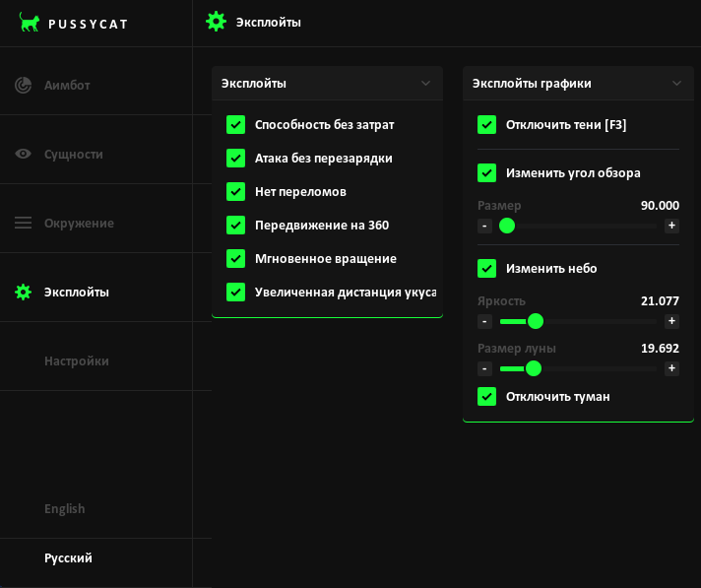This screenshot has height=588, width=701.
Task: Open the Настройки sidebar tab
Action: [x=77, y=361]
